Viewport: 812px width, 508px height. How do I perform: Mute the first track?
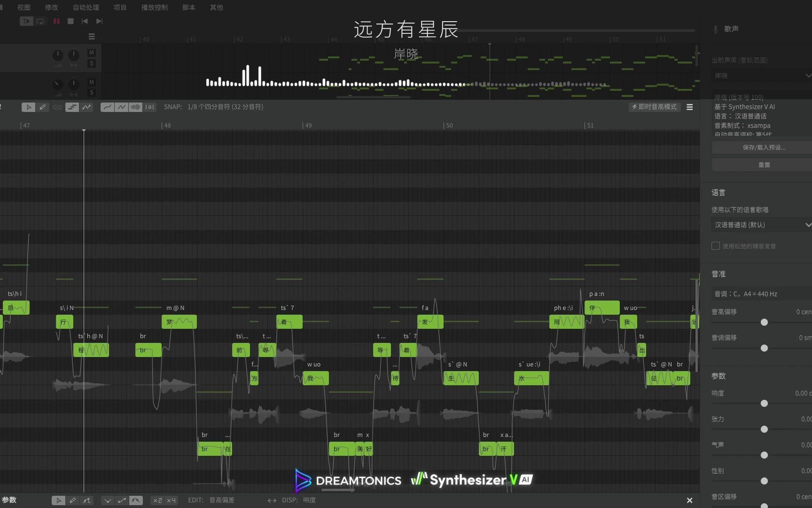[x=92, y=53]
